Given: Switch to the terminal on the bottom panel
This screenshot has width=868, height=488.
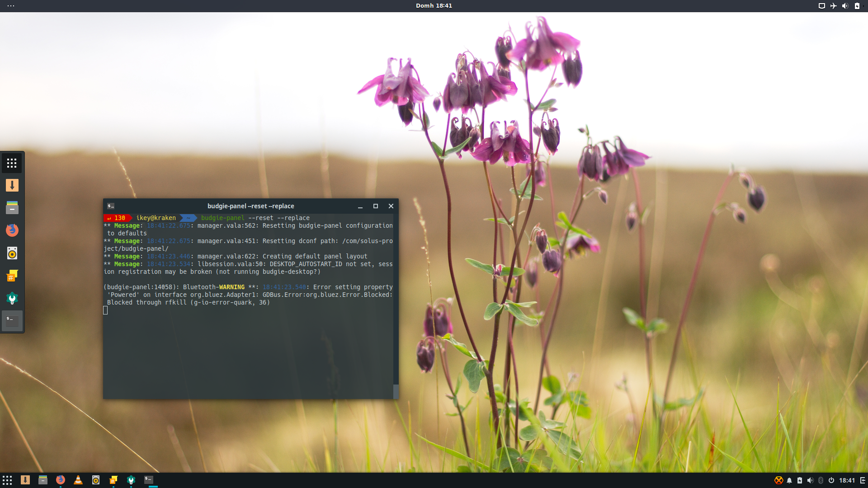Looking at the screenshot, I should coord(149,479).
